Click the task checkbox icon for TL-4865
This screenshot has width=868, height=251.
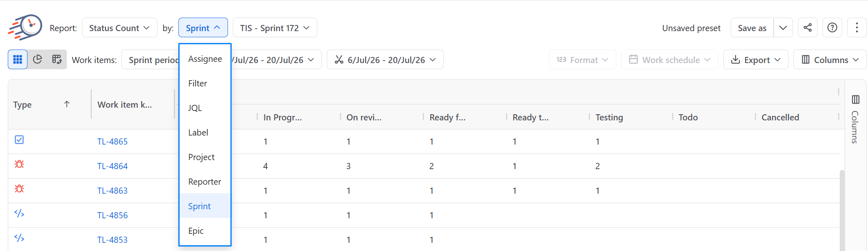click(x=19, y=140)
